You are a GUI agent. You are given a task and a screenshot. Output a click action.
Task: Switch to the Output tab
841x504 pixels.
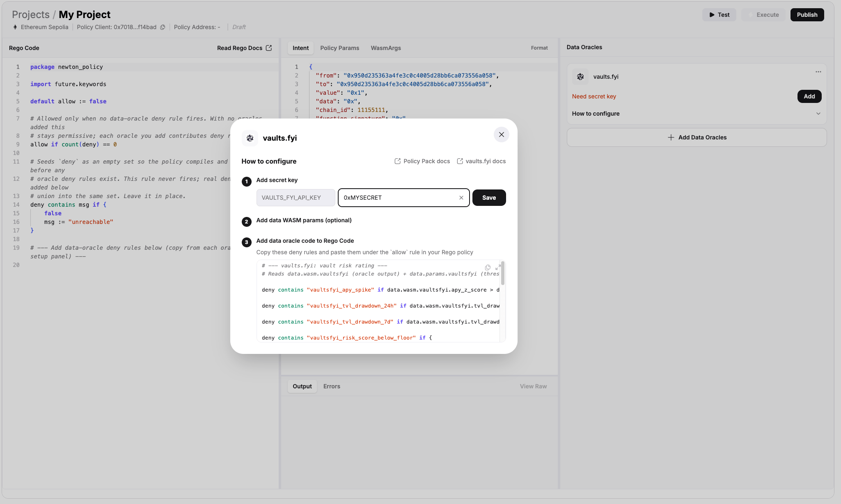pos(302,386)
